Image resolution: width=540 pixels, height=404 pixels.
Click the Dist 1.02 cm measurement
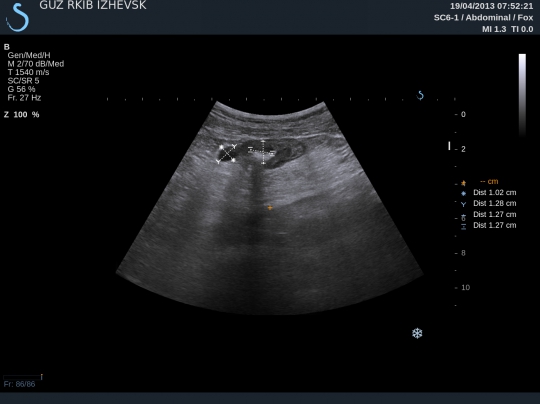[495, 193]
